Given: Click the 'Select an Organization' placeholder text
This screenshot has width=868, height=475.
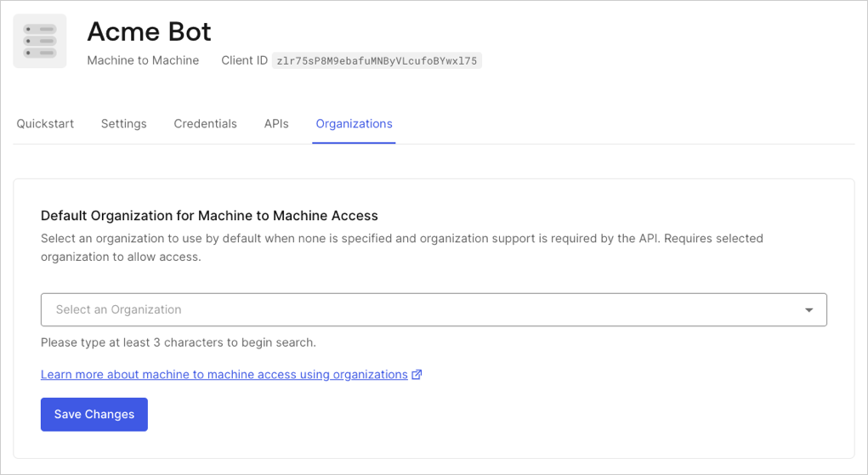Looking at the screenshot, I should 118,310.
